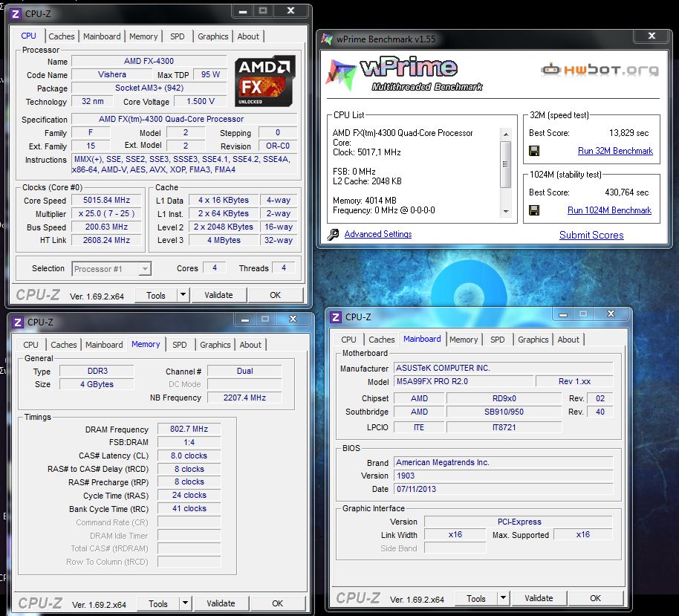Click Validate in the Mainboard CPU-Z window

click(539, 598)
